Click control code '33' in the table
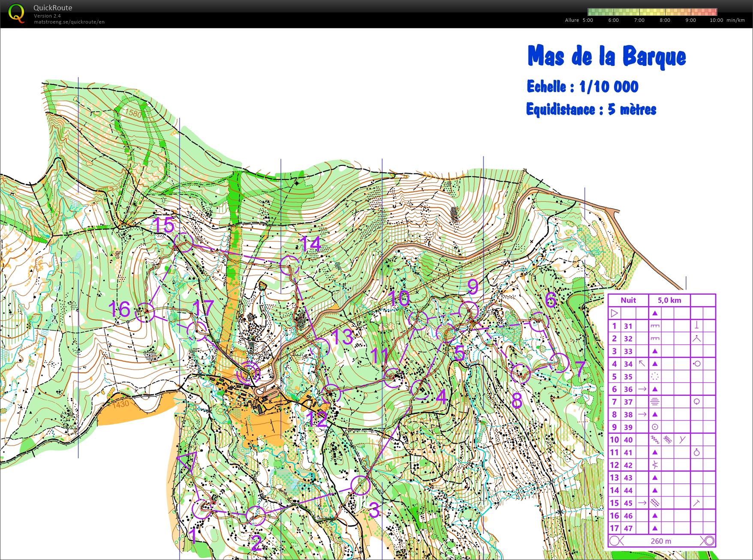The width and height of the screenshot is (753, 560). tap(628, 351)
